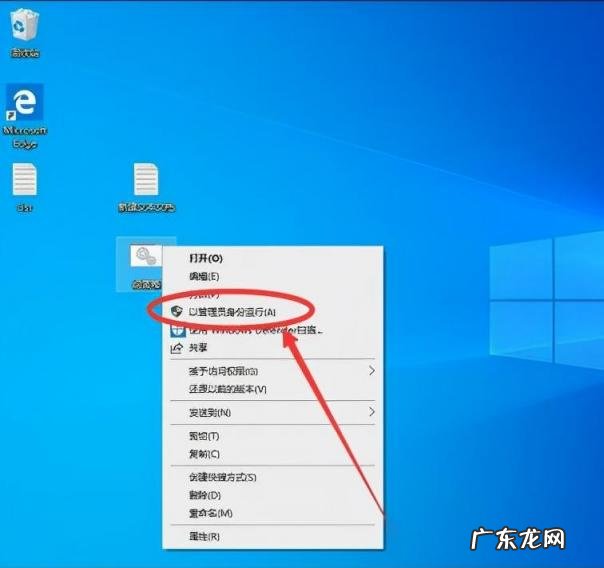Expand the 发送到(N) submenu arrow
This screenshot has width=604, height=568.
click(x=371, y=412)
